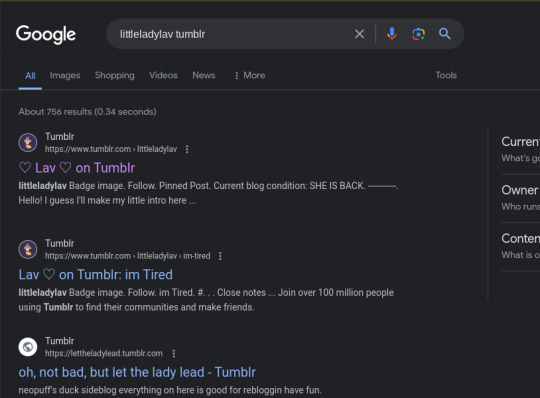Switch to the Images tab
The image size is (540, 398).
pyautogui.click(x=65, y=75)
